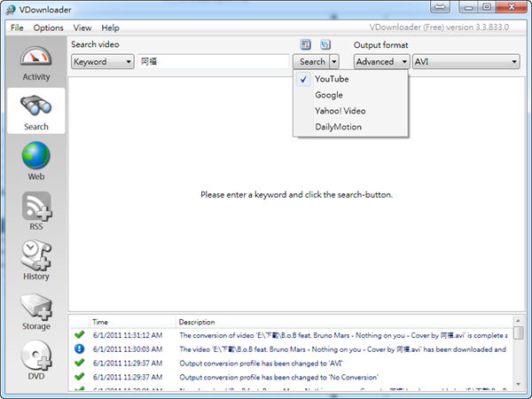Expand the Advanced output format dropdown
The image size is (532, 399).
(381, 62)
